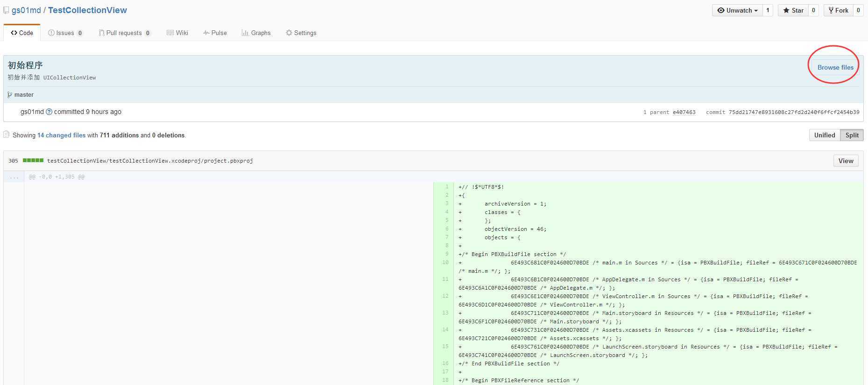View the forks count next to Fork
Image resolution: width=868 pixels, height=385 pixels.
tap(858, 10)
